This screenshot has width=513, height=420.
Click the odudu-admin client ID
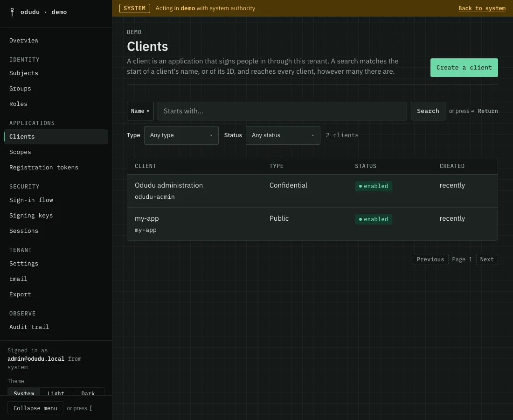pyautogui.click(x=155, y=197)
